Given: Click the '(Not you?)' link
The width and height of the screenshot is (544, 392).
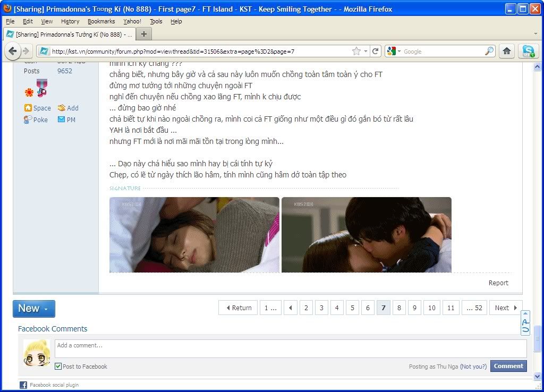Looking at the screenshot, I should coord(473,367).
